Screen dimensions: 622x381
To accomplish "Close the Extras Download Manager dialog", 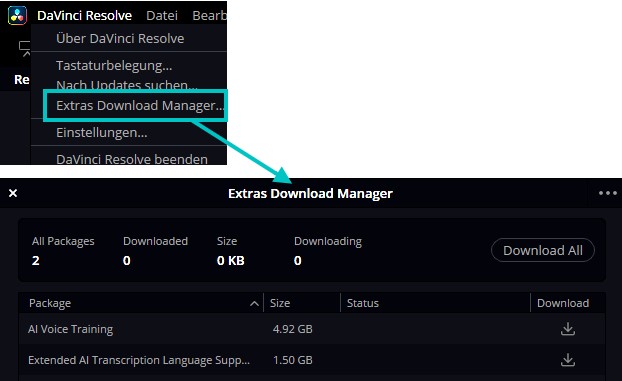I will click(x=13, y=193).
